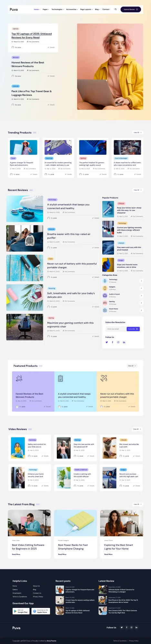
Task: Click the LinkedIn icon in footer
Action: point(136,627)
